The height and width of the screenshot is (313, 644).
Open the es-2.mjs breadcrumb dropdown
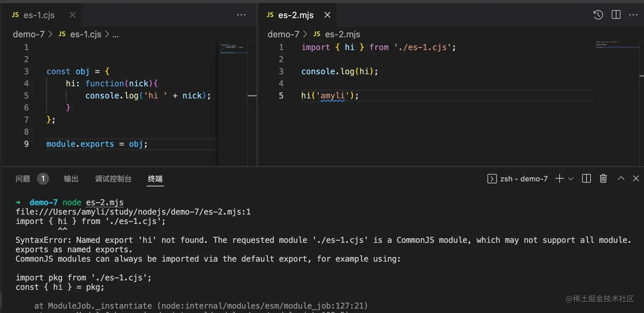point(342,34)
